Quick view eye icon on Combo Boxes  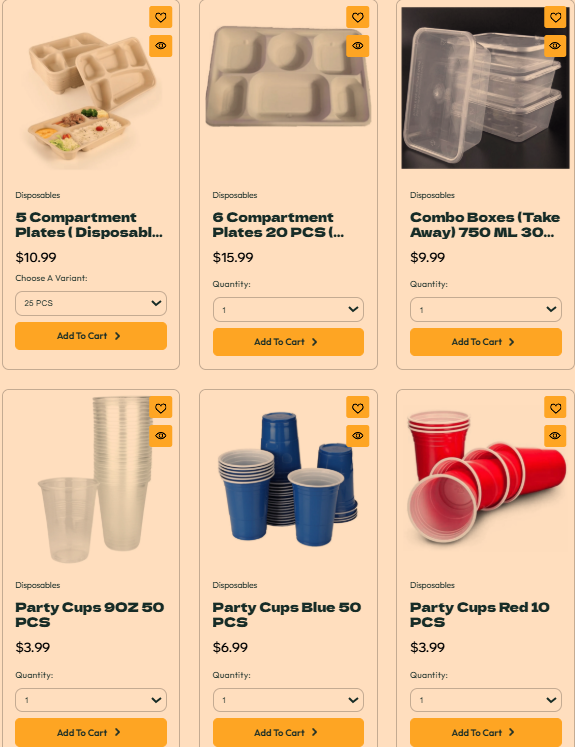pyautogui.click(x=555, y=46)
